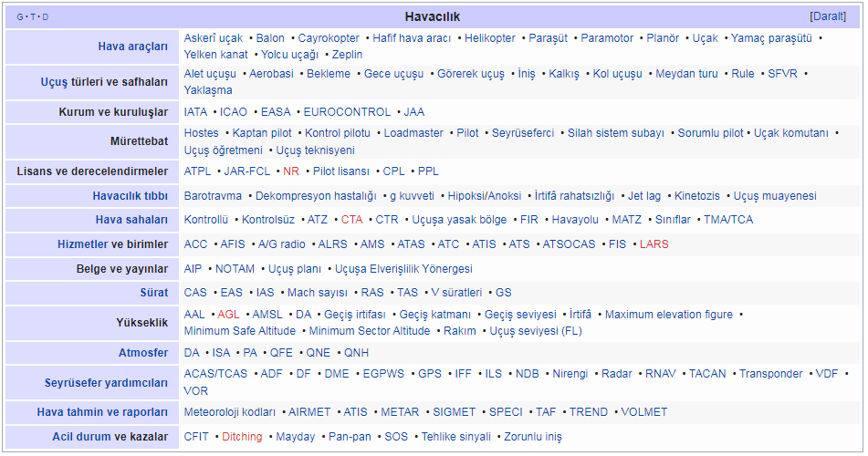
Task: Open the Askerî uçak link
Action: click(x=214, y=38)
